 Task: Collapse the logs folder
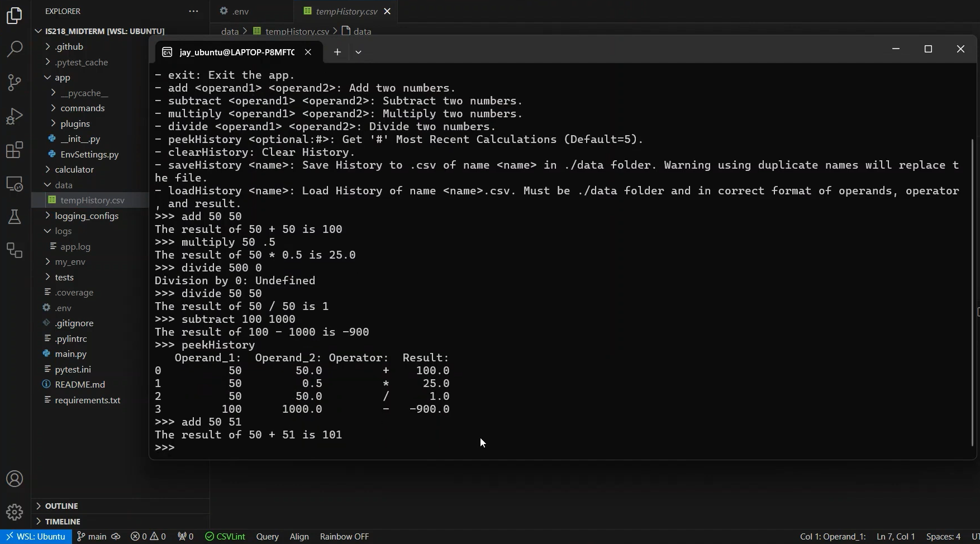tap(63, 231)
